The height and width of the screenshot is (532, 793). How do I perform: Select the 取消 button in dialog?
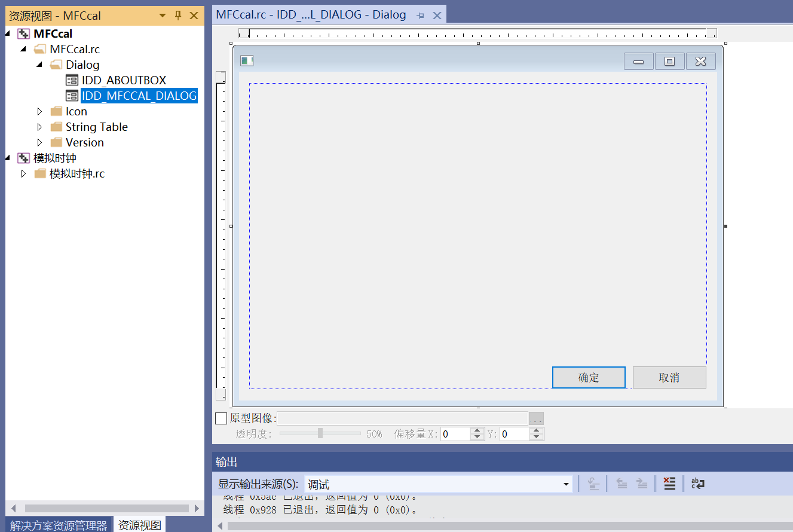coord(669,377)
